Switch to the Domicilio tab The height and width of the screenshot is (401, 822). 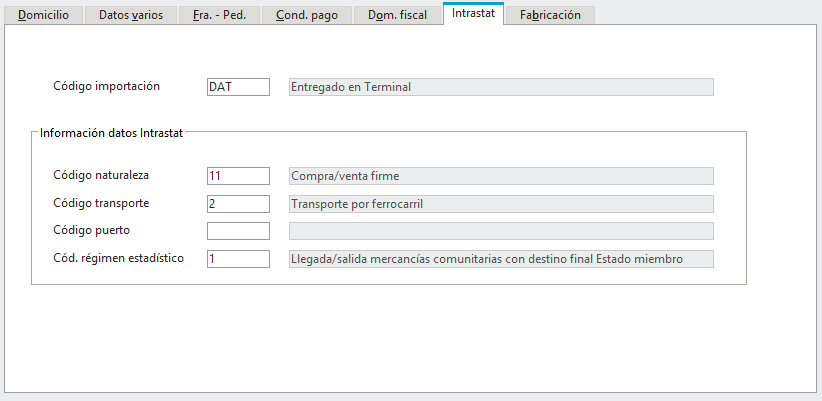[x=43, y=15]
